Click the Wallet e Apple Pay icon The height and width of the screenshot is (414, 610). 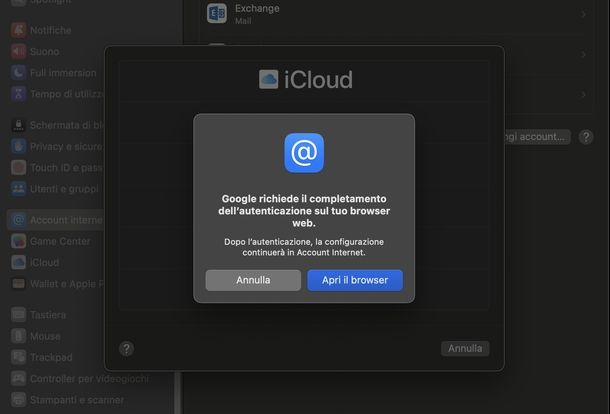[x=18, y=284]
